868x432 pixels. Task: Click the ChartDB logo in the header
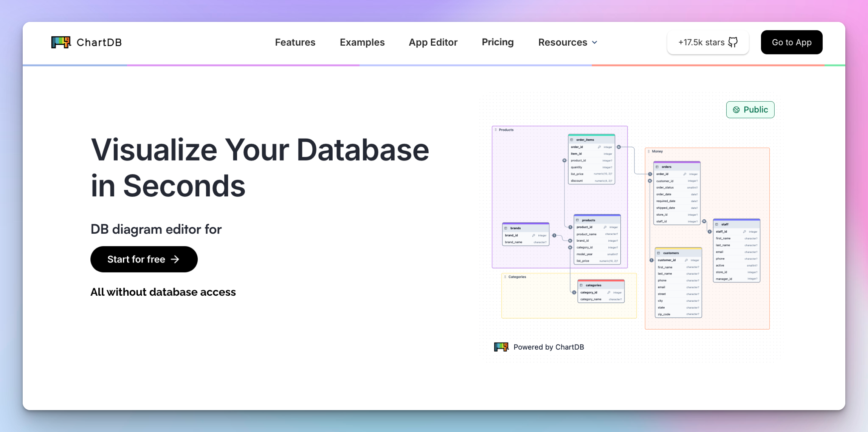point(86,42)
